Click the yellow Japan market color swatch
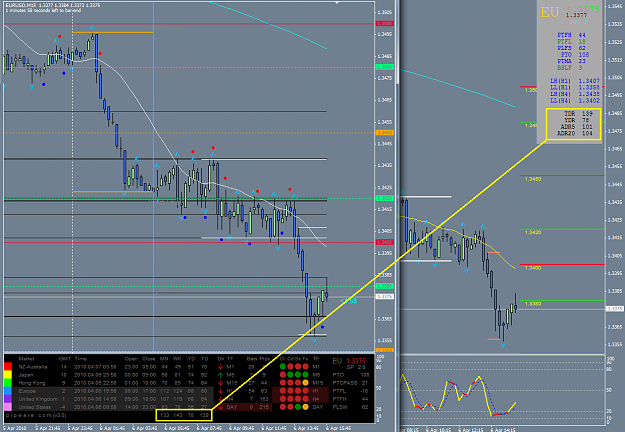This screenshot has height=432, width=625. 8,375
